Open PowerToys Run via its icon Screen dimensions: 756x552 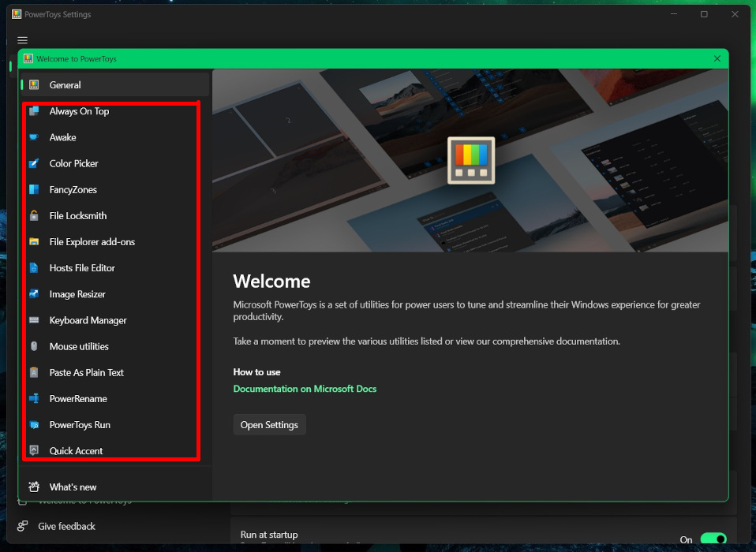[35, 424]
